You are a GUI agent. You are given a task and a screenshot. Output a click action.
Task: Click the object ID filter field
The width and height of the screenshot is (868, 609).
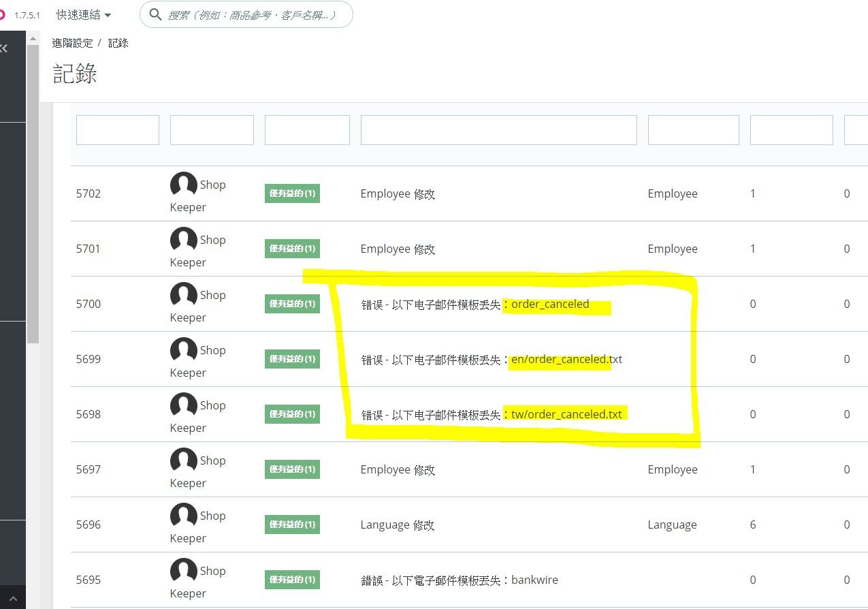tap(792, 130)
